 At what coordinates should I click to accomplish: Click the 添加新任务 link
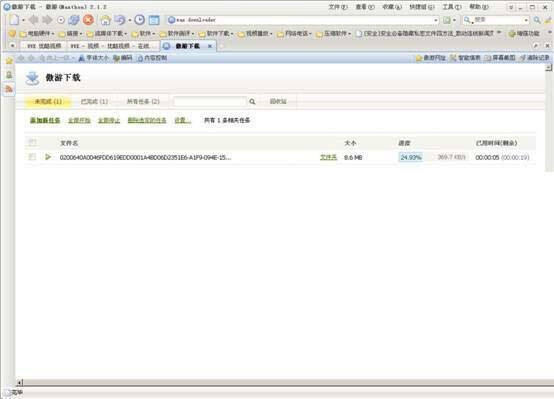click(x=45, y=121)
